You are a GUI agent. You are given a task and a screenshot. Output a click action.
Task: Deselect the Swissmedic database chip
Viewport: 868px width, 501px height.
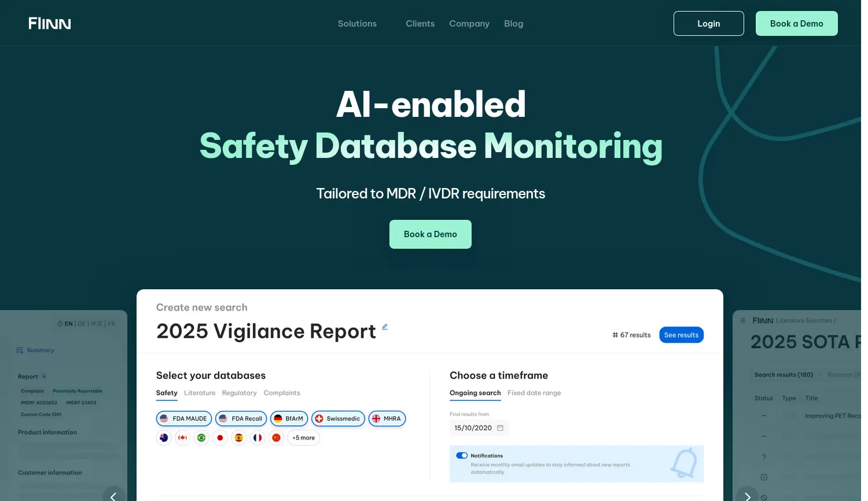coord(338,419)
